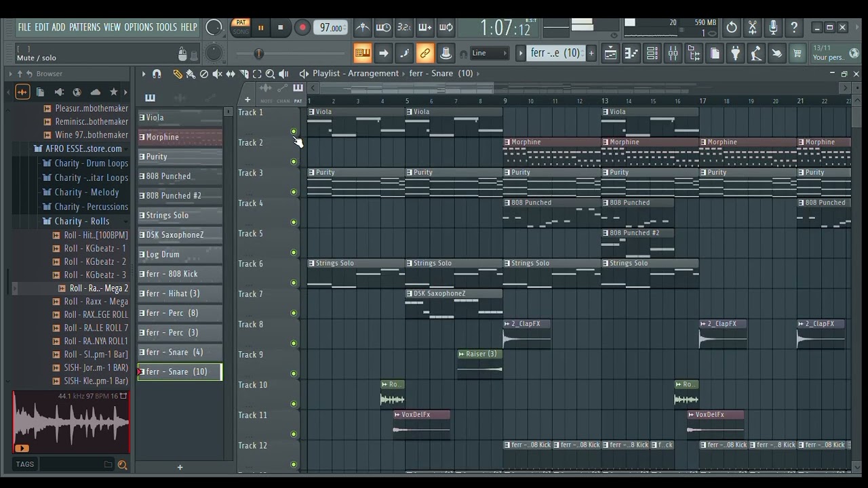Select the Slip tool in Playlist toolbar

[231, 74]
